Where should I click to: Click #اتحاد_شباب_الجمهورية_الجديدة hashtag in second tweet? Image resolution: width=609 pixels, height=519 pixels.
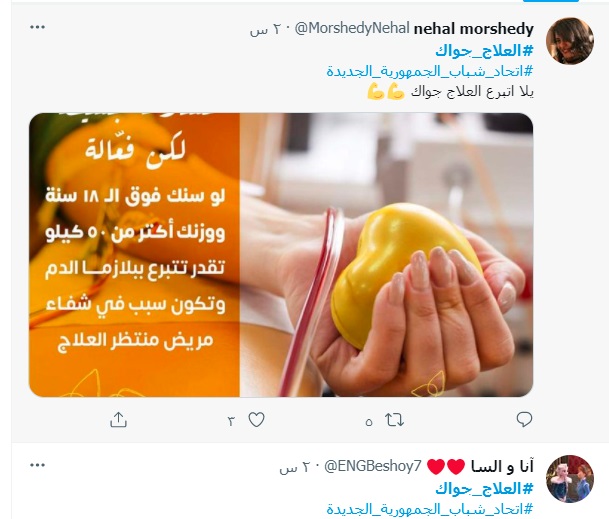click(430, 509)
